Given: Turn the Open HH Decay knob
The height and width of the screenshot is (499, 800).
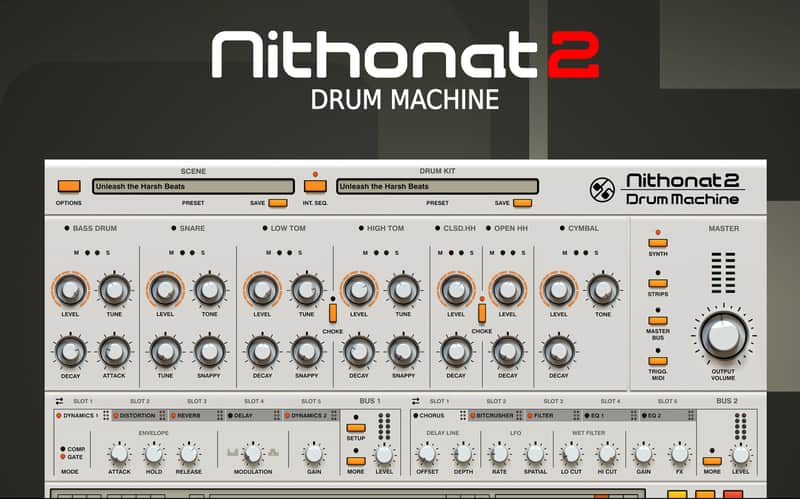Looking at the screenshot, I should click(x=508, y=352).
